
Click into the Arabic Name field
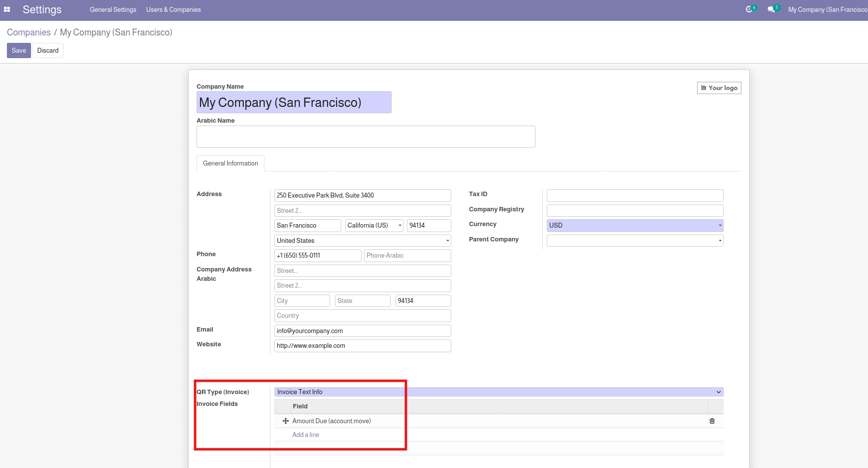(366, 137)
